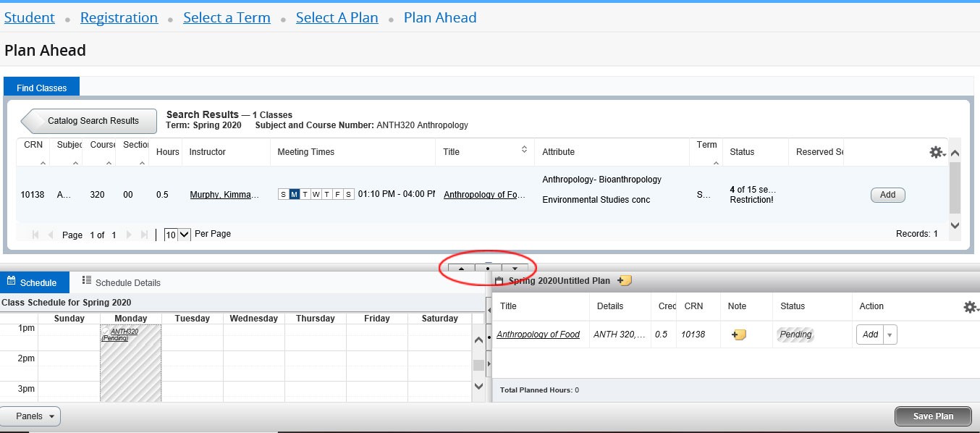Click Pending status for Anthropology of Food
The height and width of the screenshot is (433, 980).
pyautogui.click(x=795, y=335)
